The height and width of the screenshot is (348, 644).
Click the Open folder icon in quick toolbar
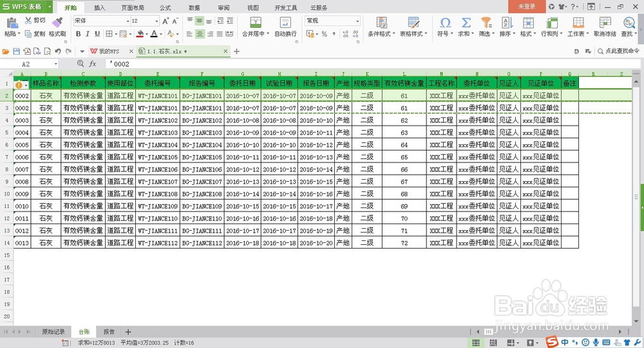point(6,52)
